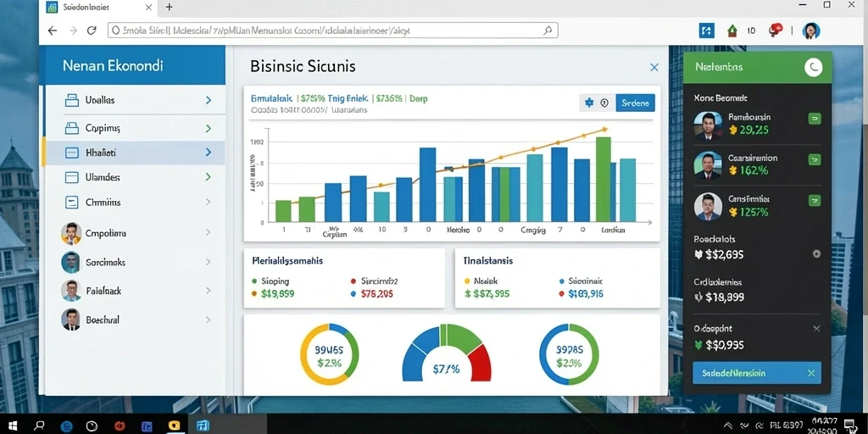
Task: Click the red notification icon in the browser toolbar
Action: 775,30
